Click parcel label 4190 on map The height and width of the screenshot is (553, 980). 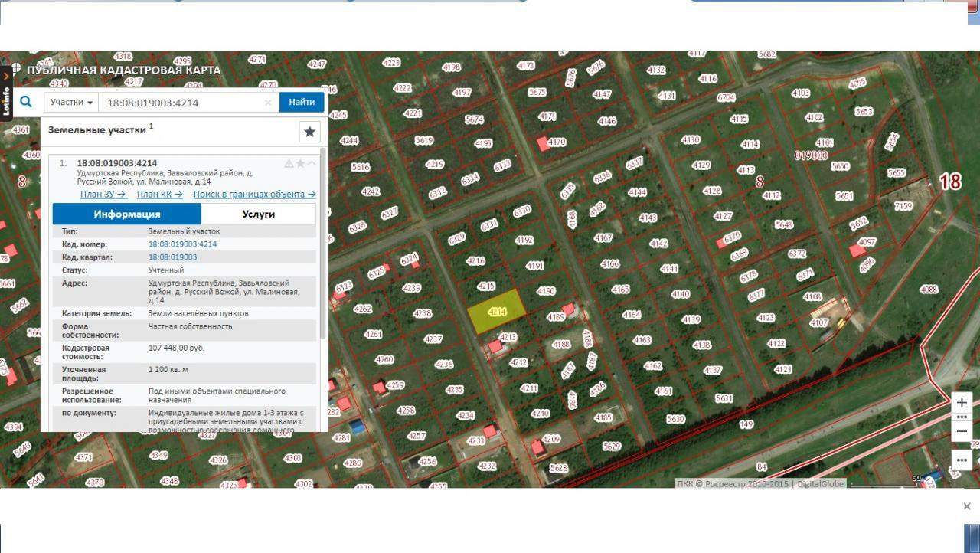click(x=545, y=292)
